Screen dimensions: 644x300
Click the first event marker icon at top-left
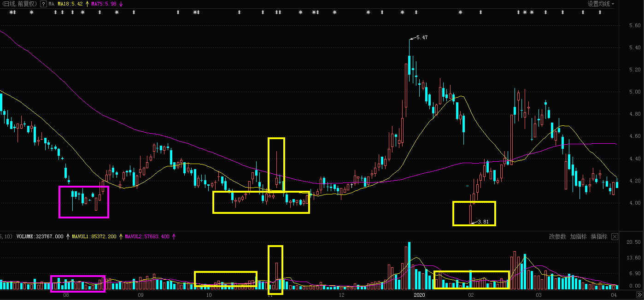click(12, 12)
